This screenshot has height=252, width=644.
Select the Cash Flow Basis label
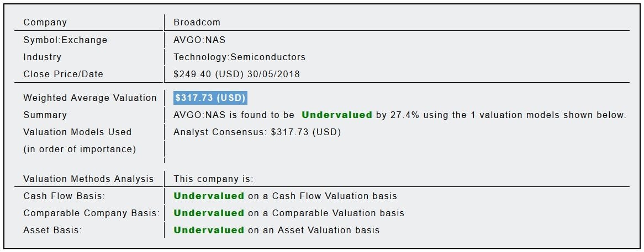click(x=64, y=196)
